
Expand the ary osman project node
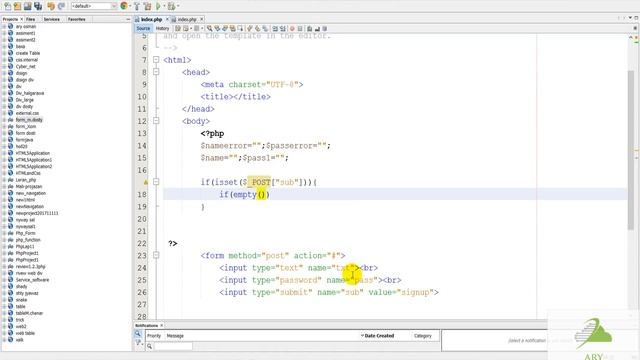4,27
